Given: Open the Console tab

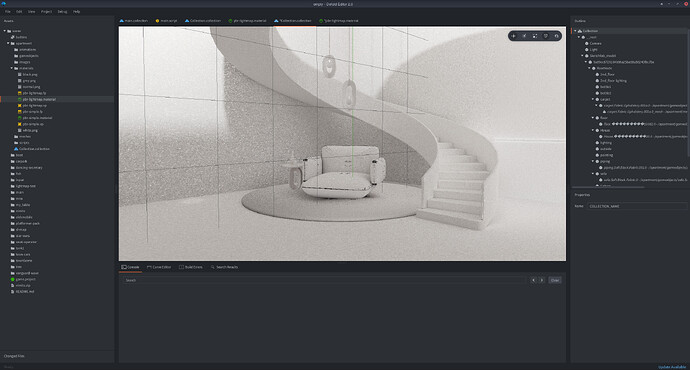Looking at the screenshot, I should (130, 267).
